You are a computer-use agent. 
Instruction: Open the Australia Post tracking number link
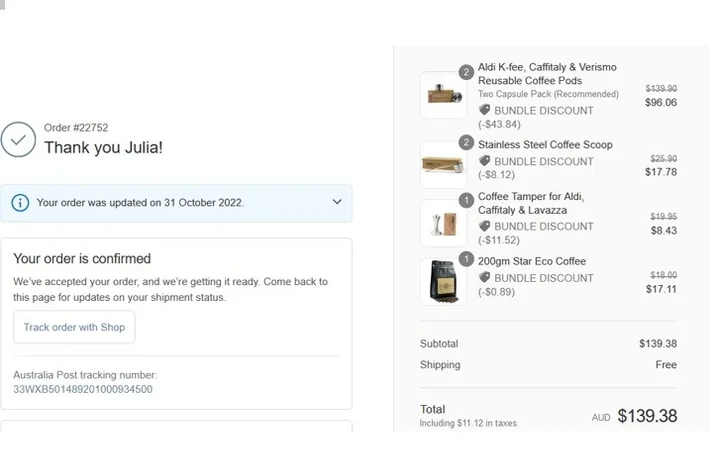pyautogui.click(x=83, y=389)
